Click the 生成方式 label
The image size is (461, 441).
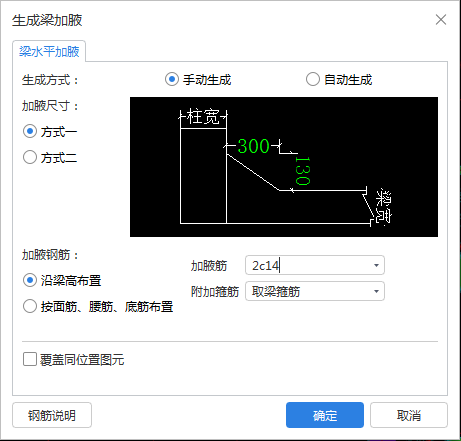[50, 80]
